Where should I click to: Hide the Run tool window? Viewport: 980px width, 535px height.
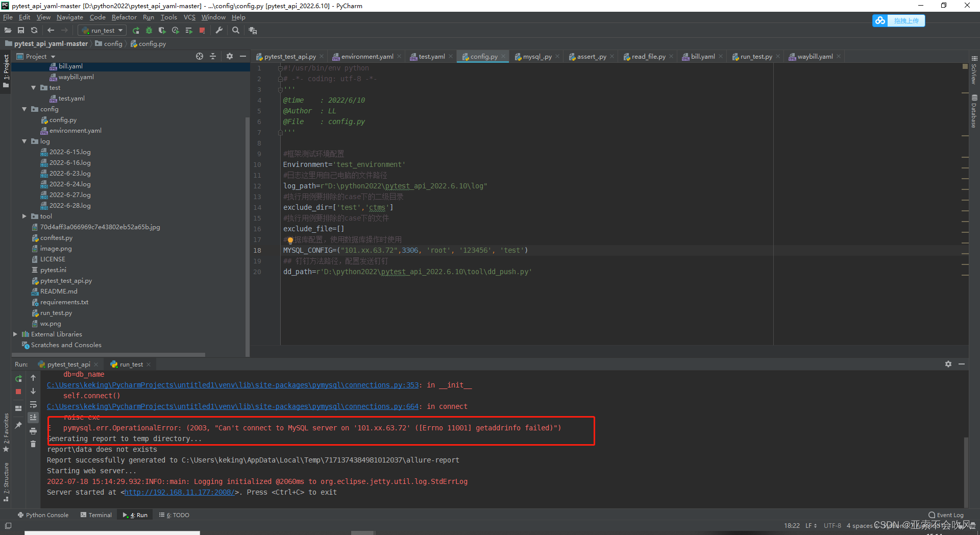tap(962, 364)
